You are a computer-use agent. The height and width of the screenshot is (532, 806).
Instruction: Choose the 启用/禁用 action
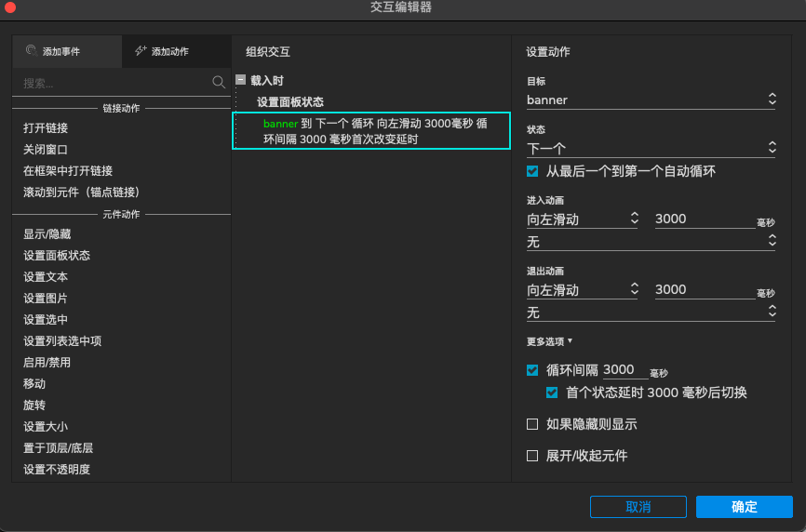pyautogui.click(x=47, y=363)
